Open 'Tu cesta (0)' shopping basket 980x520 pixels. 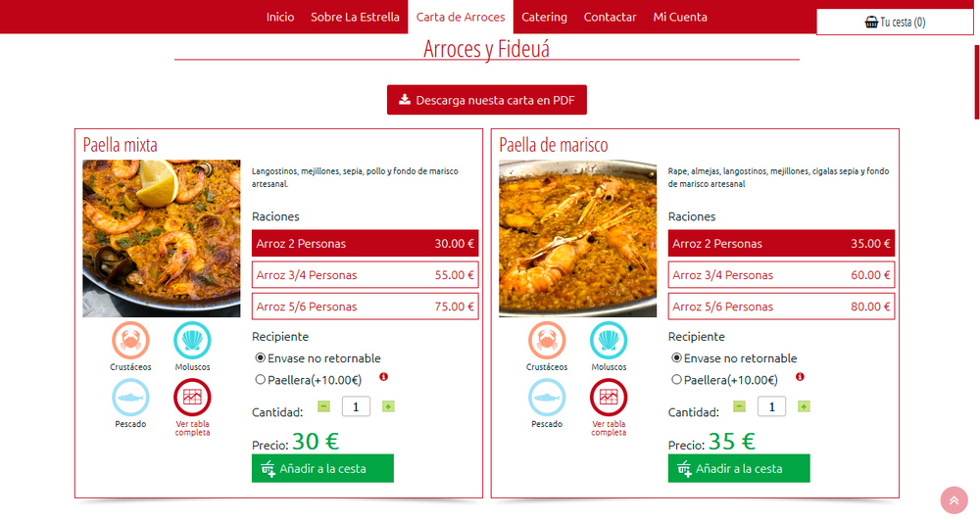895,22
